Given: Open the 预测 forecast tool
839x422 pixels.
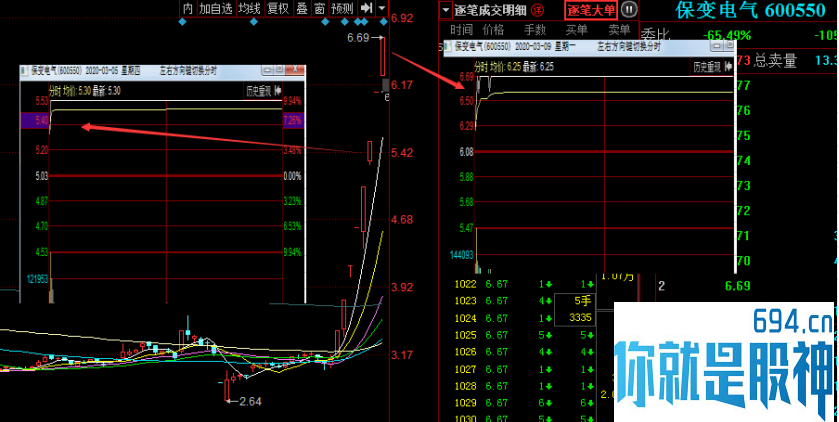Looking at the screenshot, I should pos(342,8).
